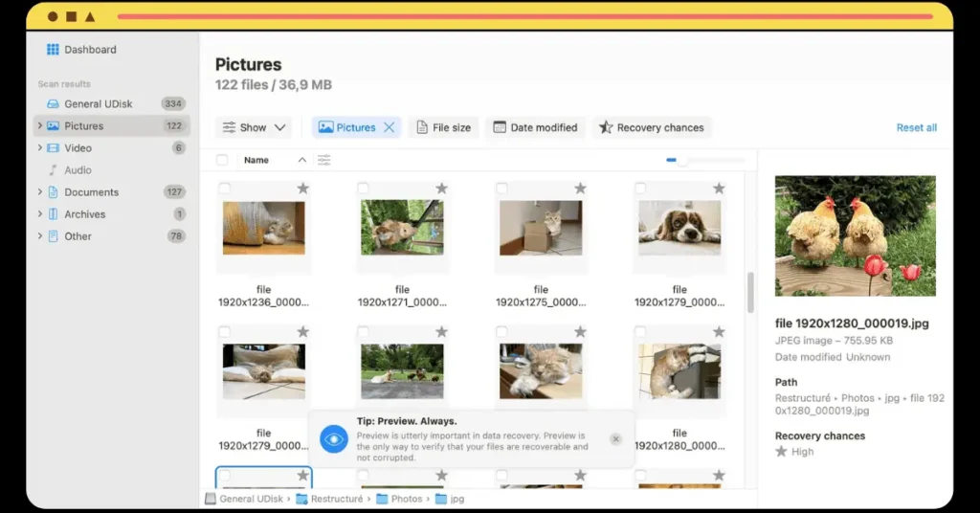
Task: Select Archives in the sidebar
Action: (x=112, y=214)
